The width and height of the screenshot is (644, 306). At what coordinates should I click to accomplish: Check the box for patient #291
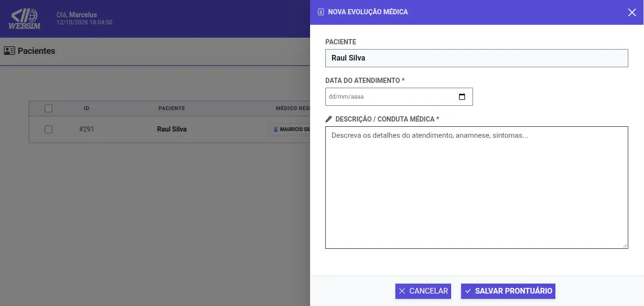pyautogui.click(x=49, y=129)
